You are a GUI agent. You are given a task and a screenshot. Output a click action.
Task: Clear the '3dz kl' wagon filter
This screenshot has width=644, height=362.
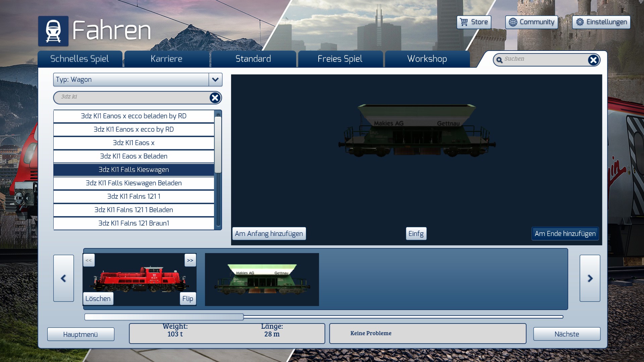point(215,98)
